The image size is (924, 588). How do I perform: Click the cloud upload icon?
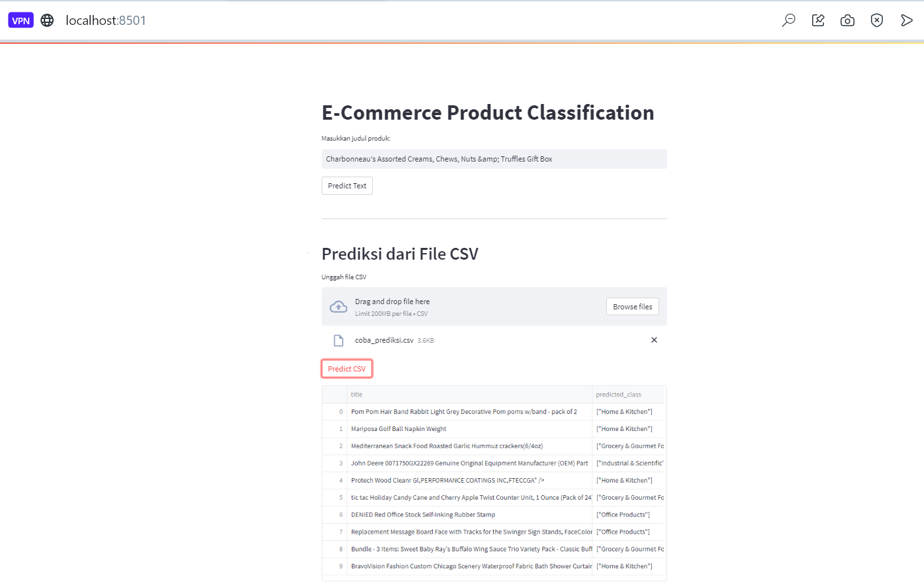click(x=338, y=307)
